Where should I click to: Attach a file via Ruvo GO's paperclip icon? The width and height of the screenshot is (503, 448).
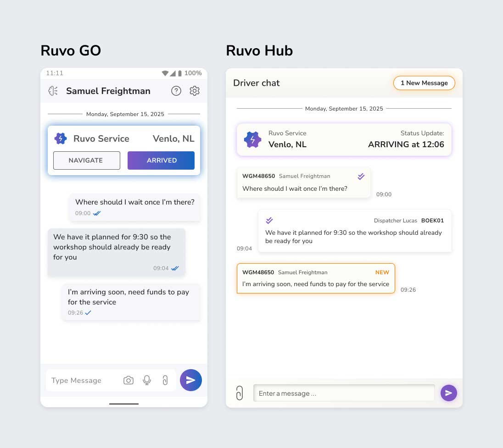coord(165,380)
